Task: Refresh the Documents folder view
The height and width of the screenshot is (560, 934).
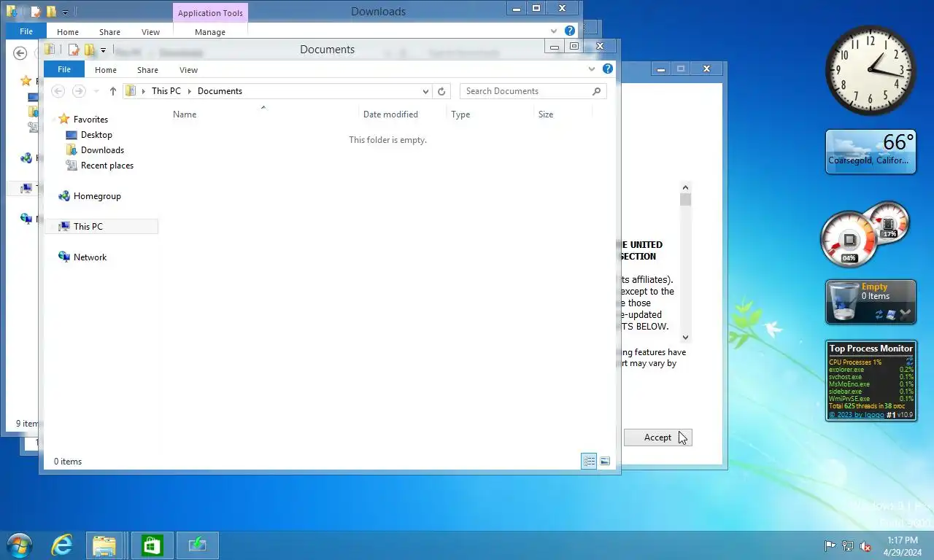Action: coord(441,91)
